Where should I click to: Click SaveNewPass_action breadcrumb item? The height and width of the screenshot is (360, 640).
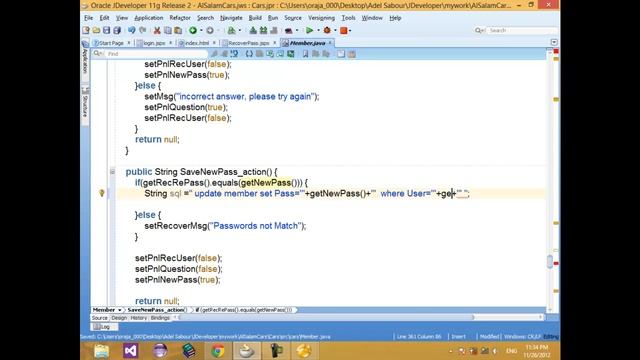[x=157, y=310]
